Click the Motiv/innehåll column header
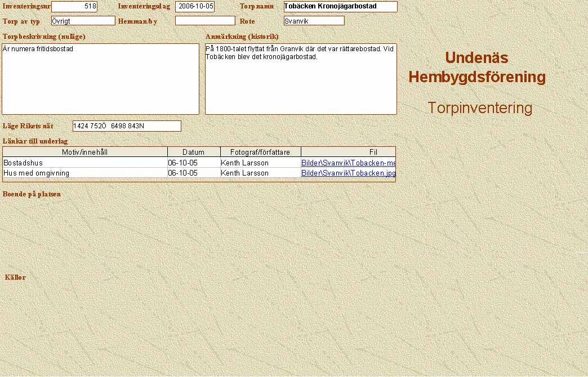 [x=85, y=152]
